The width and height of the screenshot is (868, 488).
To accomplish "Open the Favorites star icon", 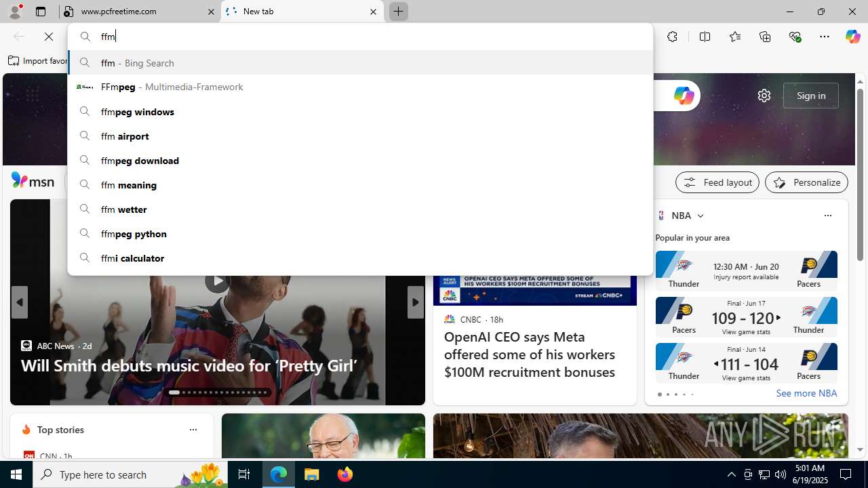I will point(734,37).
